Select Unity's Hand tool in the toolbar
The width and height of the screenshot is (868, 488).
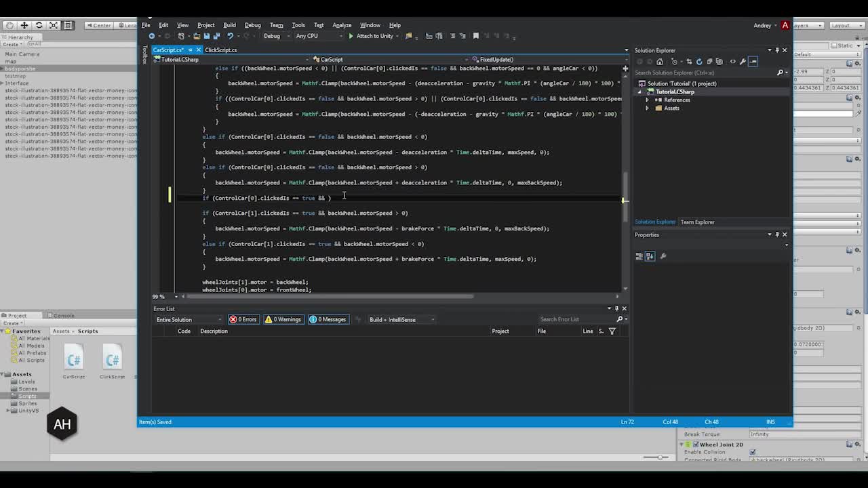point(9,25)
